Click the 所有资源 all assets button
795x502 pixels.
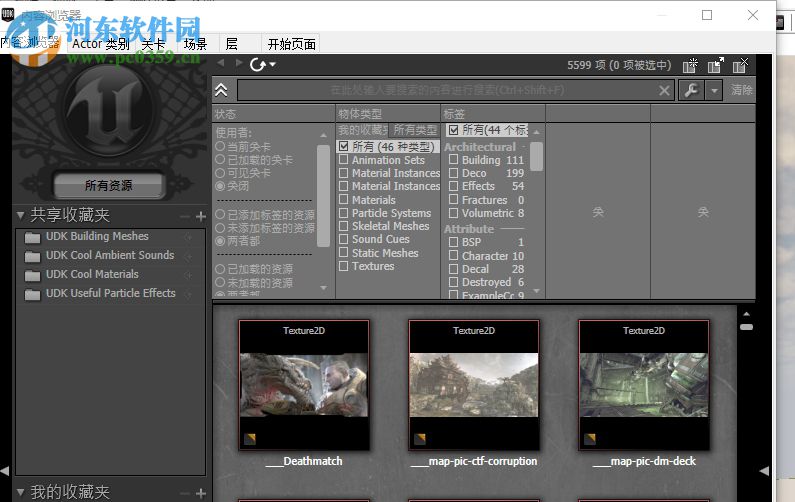(109, 186)
